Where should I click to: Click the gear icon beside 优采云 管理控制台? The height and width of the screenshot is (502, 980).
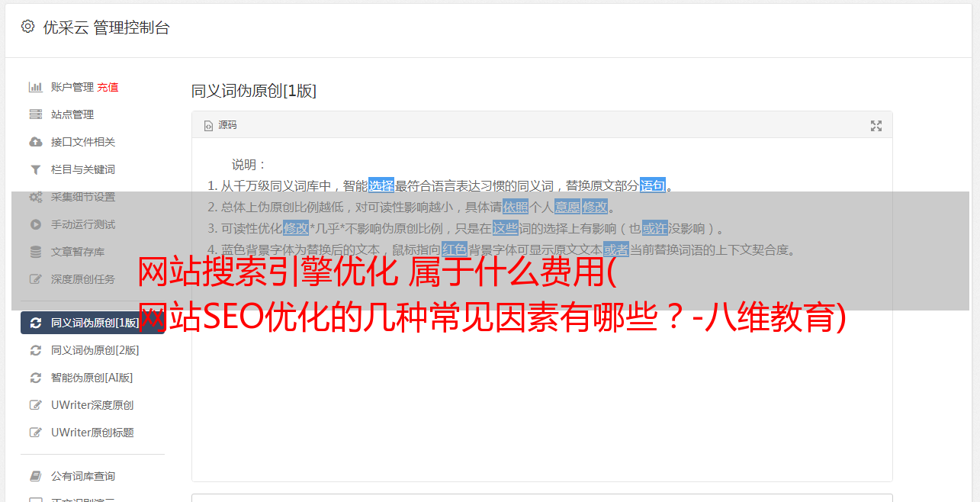[28, 27]
